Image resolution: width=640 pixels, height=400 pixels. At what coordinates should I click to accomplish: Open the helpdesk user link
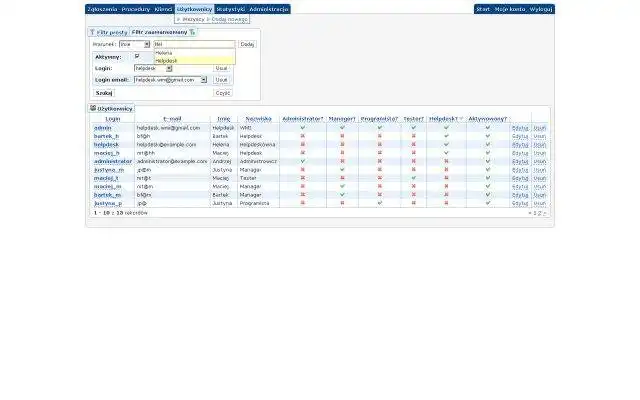(106, 144)
